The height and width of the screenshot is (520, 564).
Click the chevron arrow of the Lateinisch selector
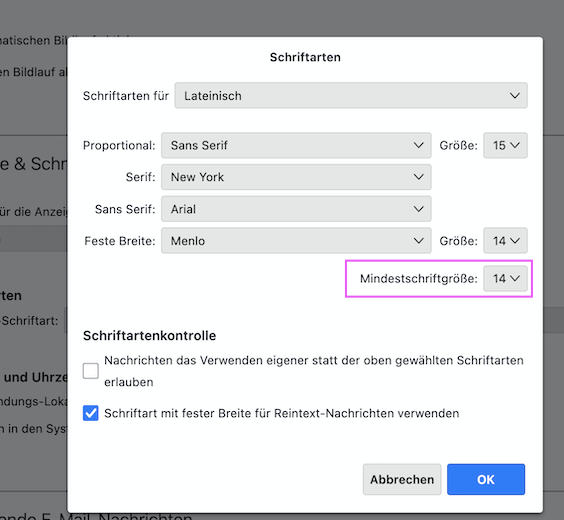(x=515, y=96)
